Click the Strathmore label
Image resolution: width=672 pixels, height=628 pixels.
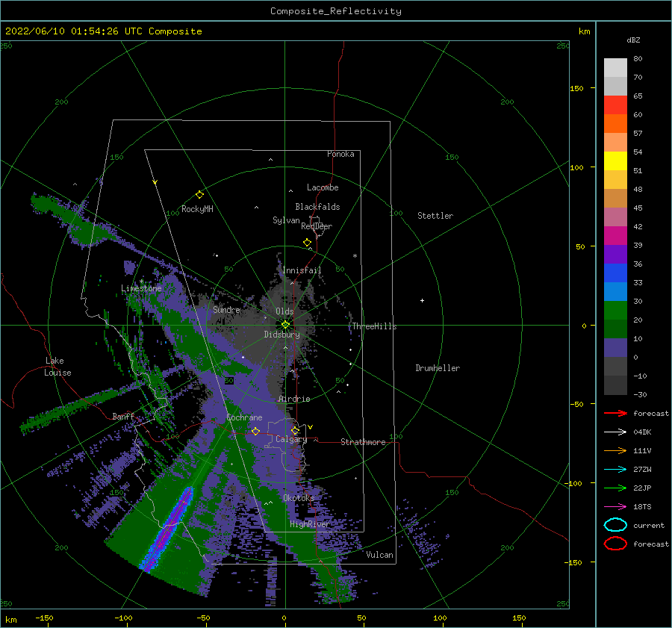363,442
